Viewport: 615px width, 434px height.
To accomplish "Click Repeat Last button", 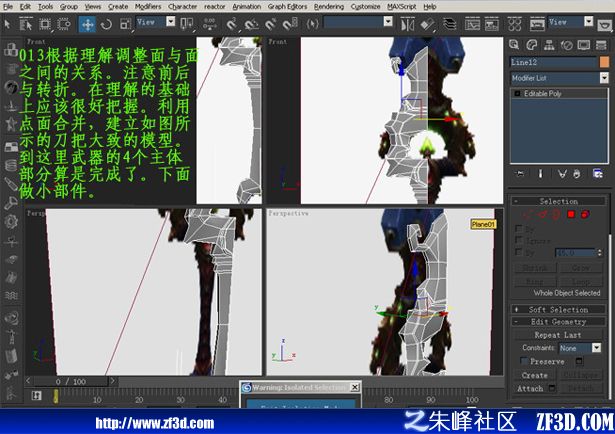I will (557, 335).
